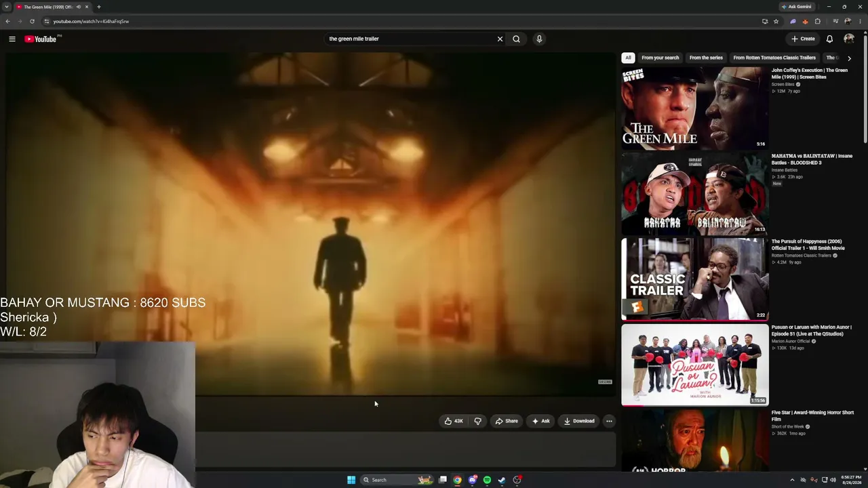Viewport: 868px width, 488px height.
Task: Open the media control icon in Chrome toolbar
Action: tap(835, 21)
